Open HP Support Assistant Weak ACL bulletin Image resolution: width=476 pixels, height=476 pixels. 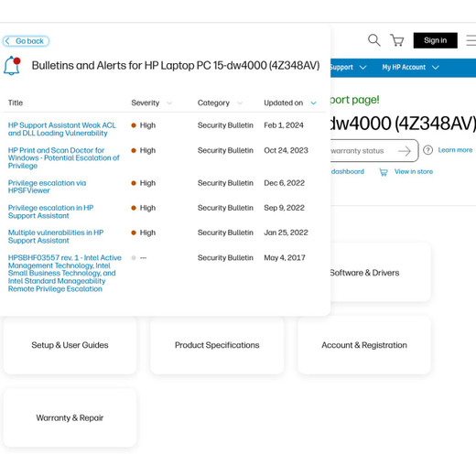pyautogui.click(x=62, y=129)
